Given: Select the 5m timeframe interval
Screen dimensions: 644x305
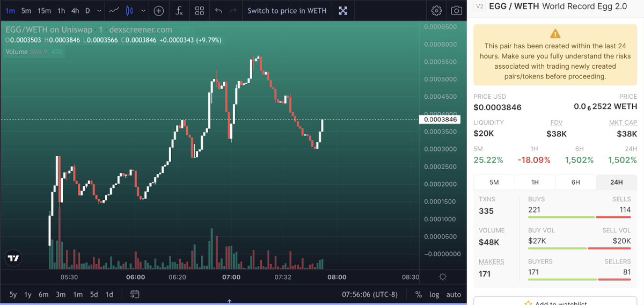Looking at the screenshot, I should [26, 10].
